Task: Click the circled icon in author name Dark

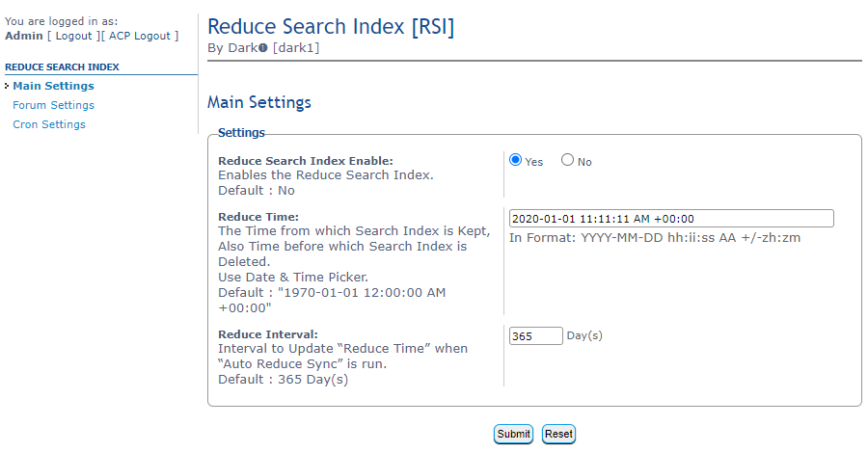Action: (263, 48)
